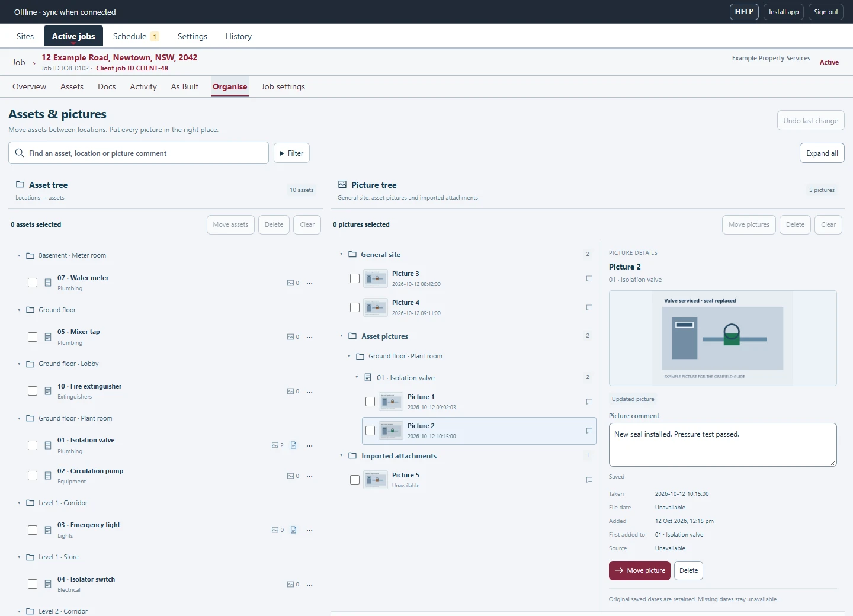The width and height of the screenshot is (853, 616).
Task: Click the Picture 2 preview image
Action: coord(723,338)
